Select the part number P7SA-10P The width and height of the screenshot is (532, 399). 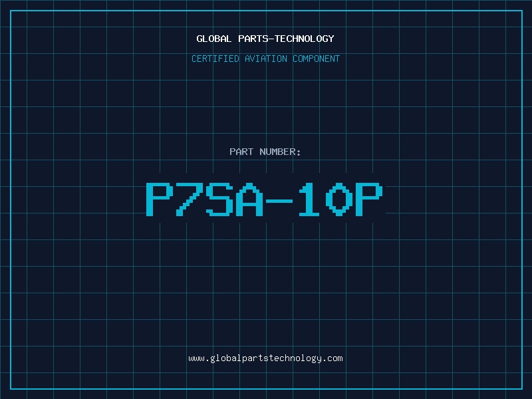tap(264, 199)
